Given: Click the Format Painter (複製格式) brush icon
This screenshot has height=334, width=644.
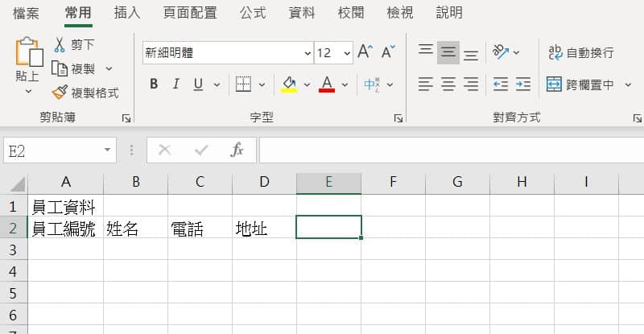Looking at the screenshot, I should click(x=60, y=93).
